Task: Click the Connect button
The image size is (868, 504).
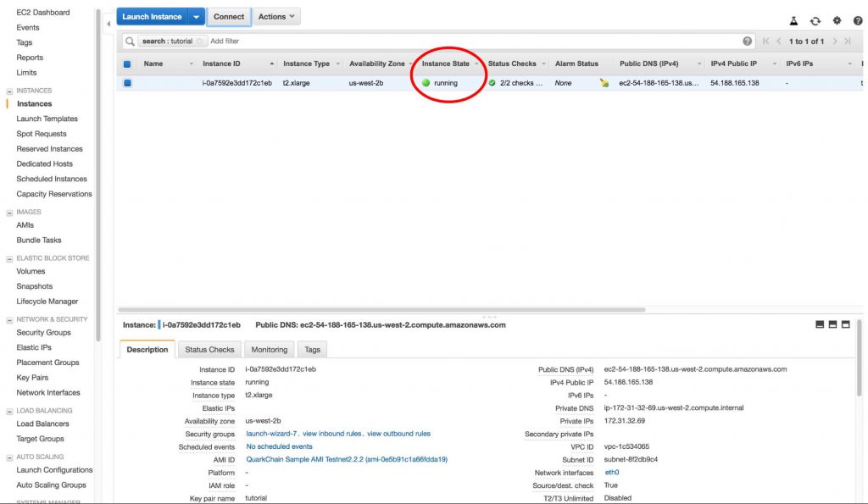Action: click(229, 17)
